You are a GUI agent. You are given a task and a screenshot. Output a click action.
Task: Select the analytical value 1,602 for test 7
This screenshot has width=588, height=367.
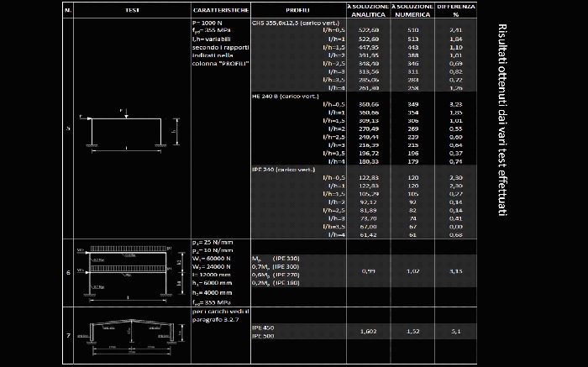368,331
